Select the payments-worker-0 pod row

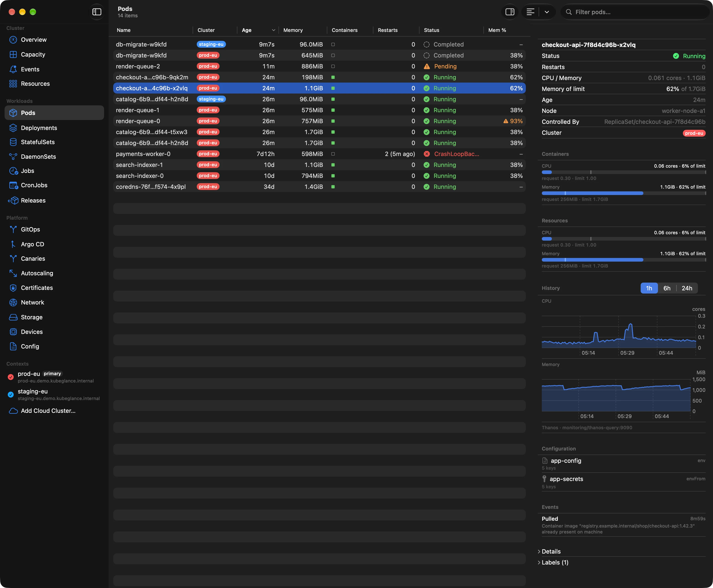[x=319, y=154]
